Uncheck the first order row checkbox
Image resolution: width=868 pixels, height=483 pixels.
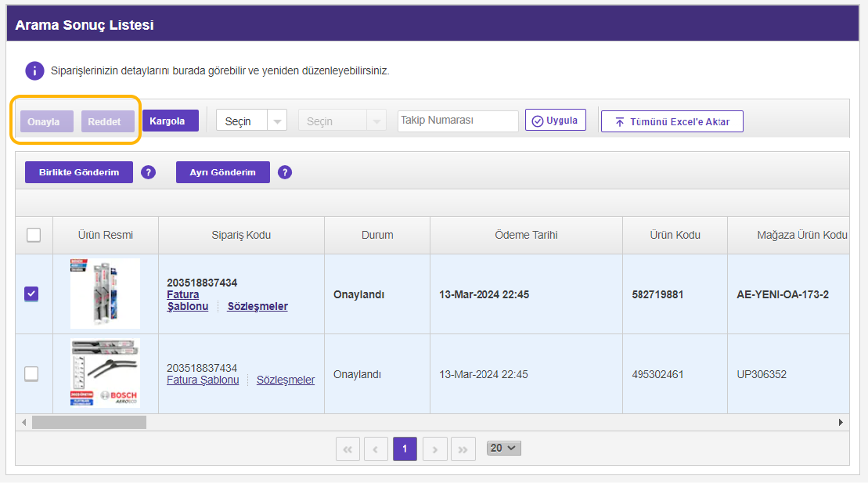[31, 294]
